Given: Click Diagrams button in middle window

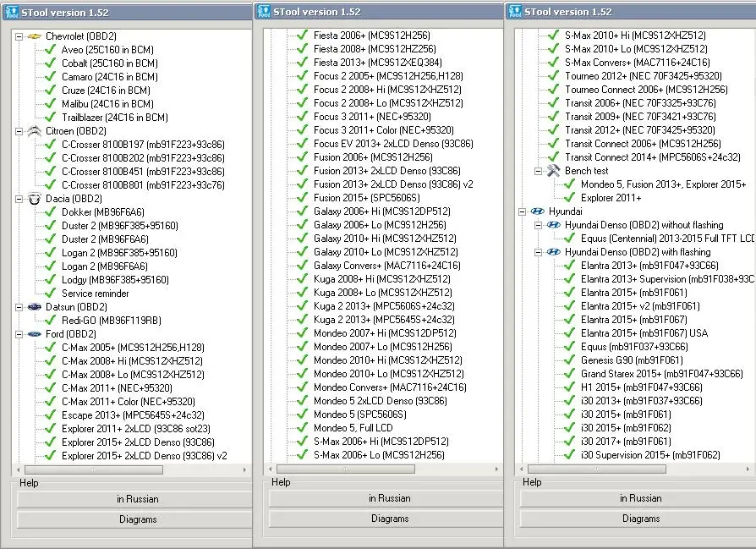Looking at the screenshot, I should 386,519.
